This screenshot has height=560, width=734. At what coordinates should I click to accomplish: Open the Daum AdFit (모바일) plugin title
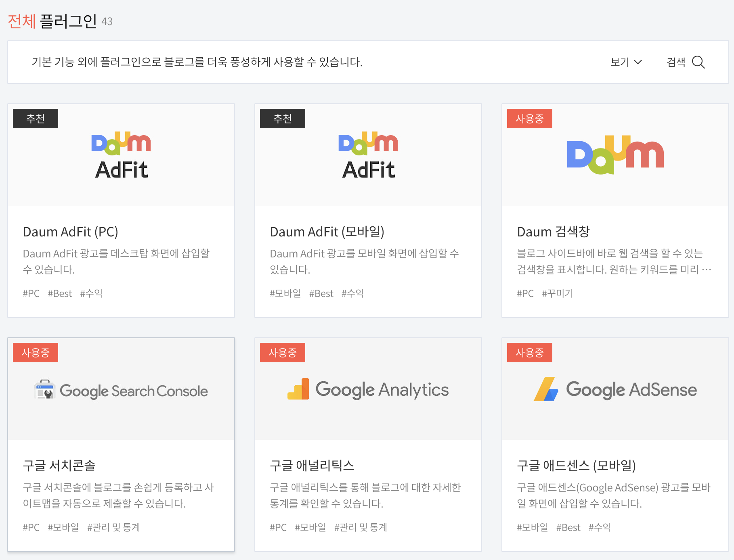pyautogui.click(x=327, y=232)
